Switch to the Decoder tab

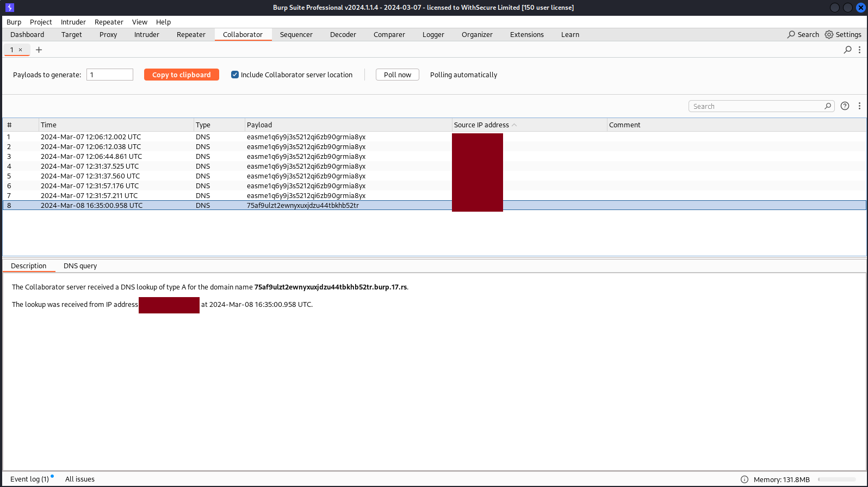(343, 34)
